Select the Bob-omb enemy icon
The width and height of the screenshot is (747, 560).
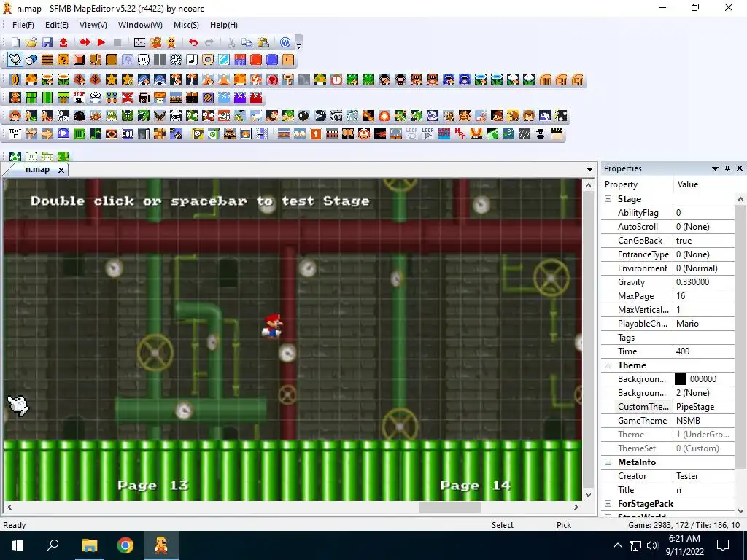coord(304,116)
